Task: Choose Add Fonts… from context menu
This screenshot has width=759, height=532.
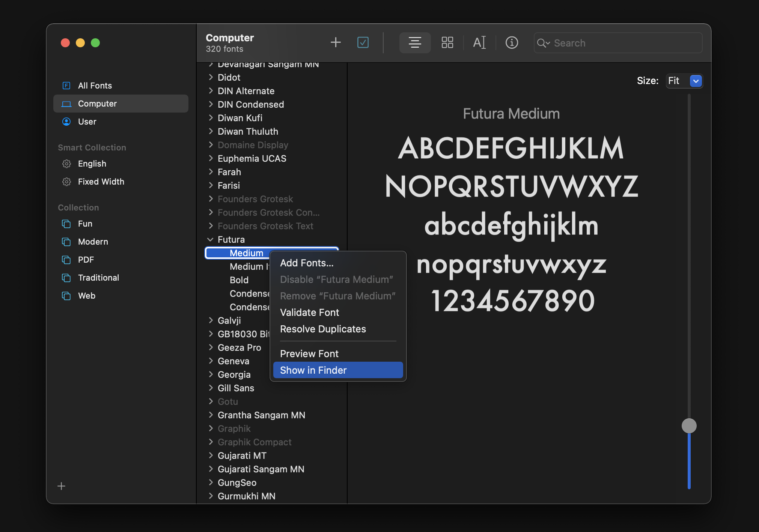Action: pos(338,263)
